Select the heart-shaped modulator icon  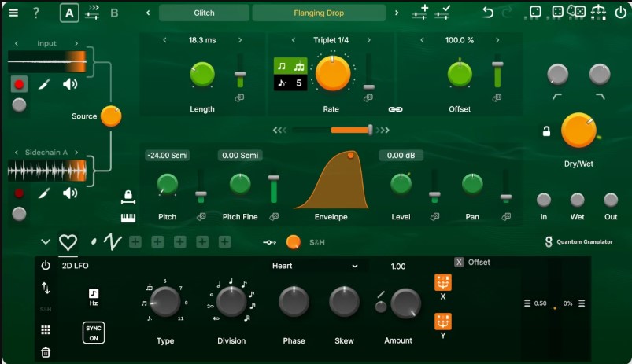(68, 242)
